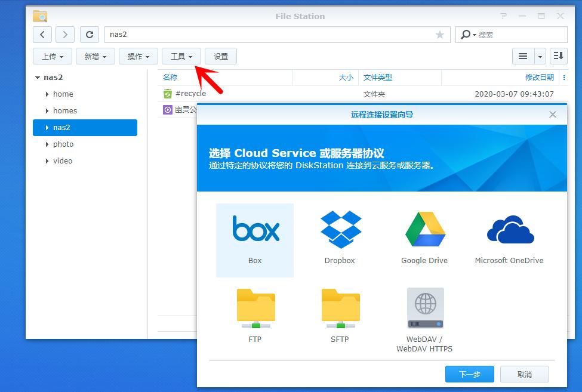This screenshot has height=392, width=582.
Task: Switch to list view icon
Action: point(523,56)
